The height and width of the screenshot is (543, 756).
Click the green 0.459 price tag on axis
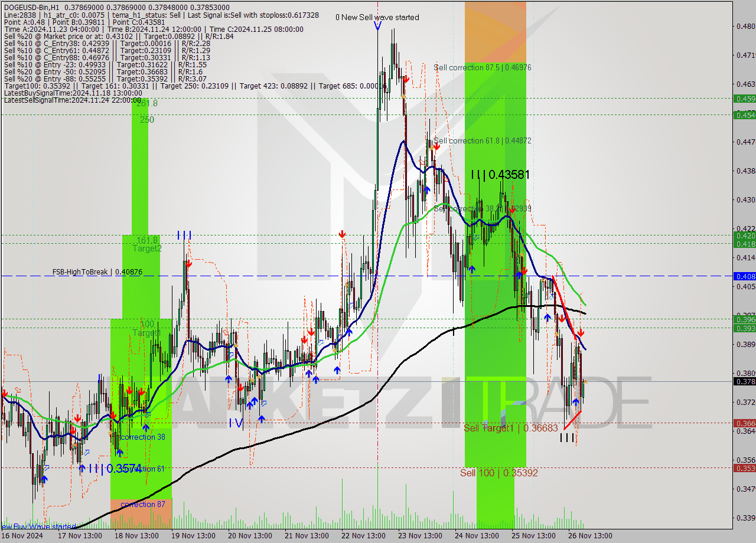pyautogui.click(x=744, y=99)
